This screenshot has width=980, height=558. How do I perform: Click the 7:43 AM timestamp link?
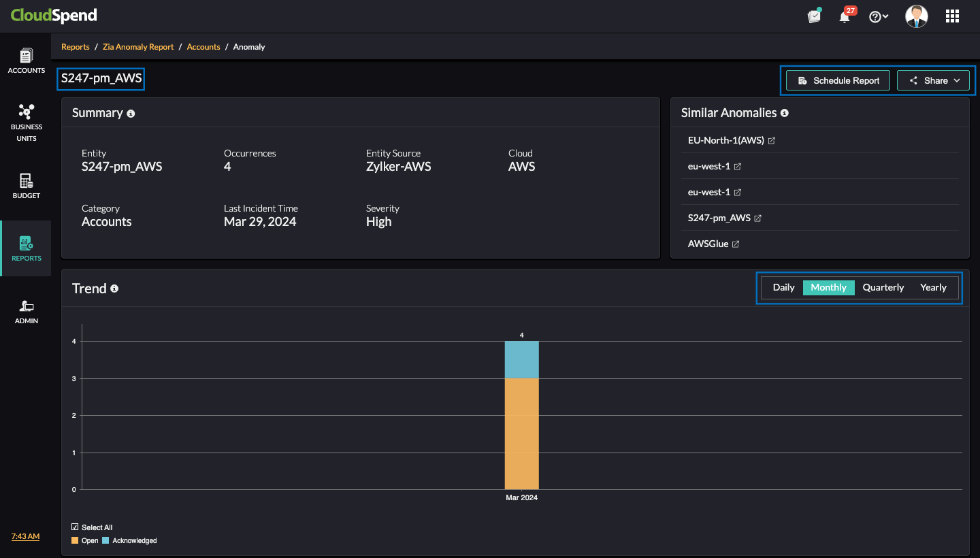pos(25,536)
